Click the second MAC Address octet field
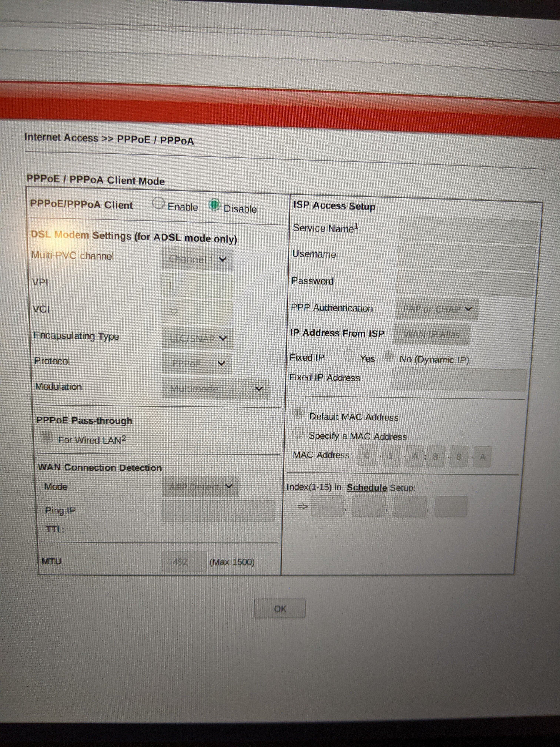The image size is (560, 747). 391,456
